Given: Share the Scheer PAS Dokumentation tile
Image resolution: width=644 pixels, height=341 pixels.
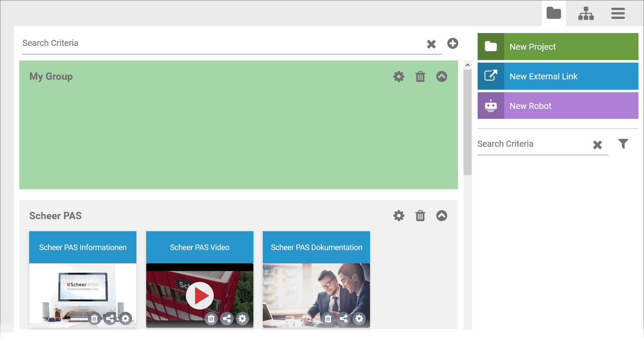Looking at the screenshot, I should tap(343, 319).
